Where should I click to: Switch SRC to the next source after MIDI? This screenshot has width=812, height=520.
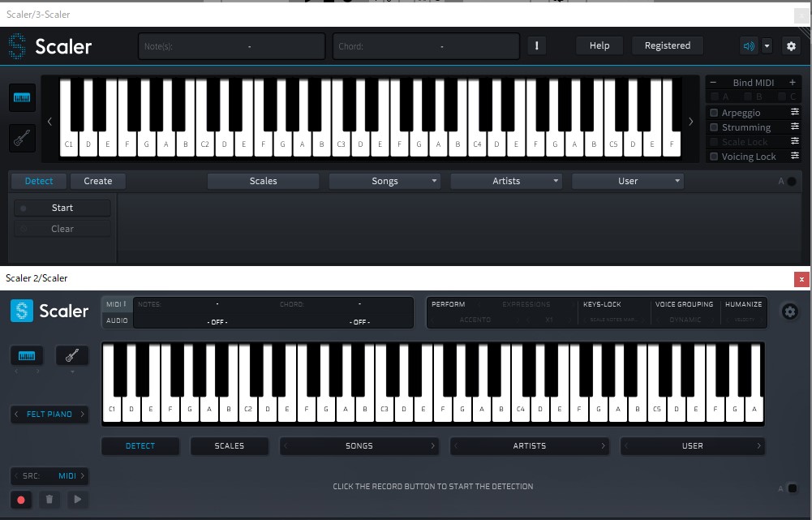pos(83,475)
